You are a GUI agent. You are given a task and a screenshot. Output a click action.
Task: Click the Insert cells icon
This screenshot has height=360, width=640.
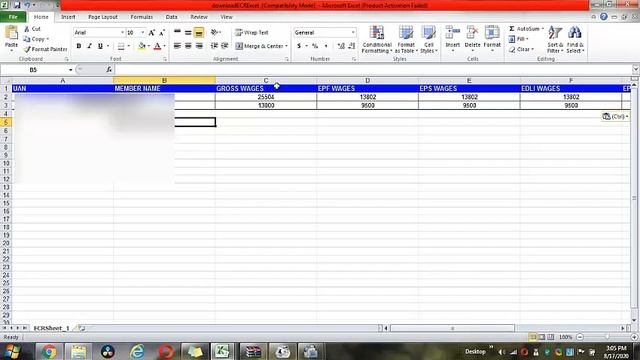(453, 33)
